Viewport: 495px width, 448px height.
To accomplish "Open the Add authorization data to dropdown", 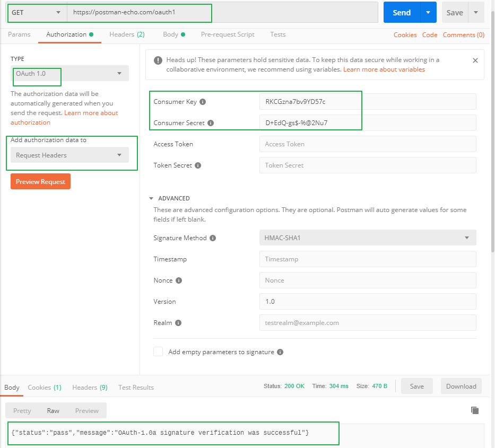I will tap(70, 155).
